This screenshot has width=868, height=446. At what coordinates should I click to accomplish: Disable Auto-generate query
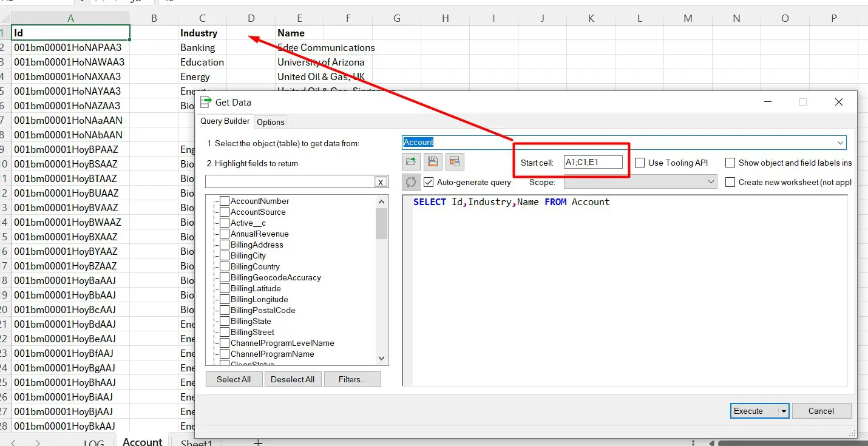pyautogui.click(x=429, y=182)
